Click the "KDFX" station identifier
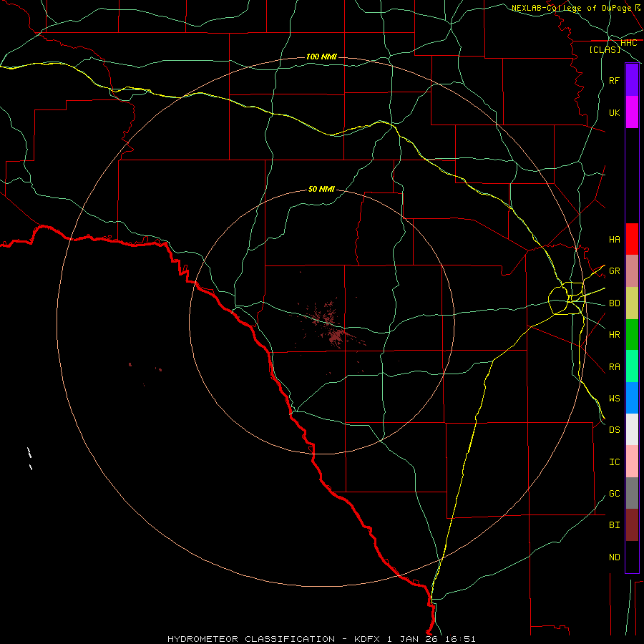 [x=369, y=639]
